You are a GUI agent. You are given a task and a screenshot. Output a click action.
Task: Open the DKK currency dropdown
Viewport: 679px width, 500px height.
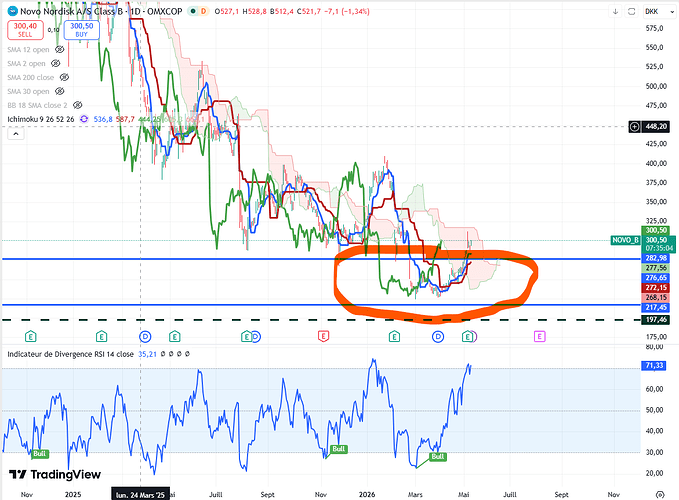tap(660, 12)
